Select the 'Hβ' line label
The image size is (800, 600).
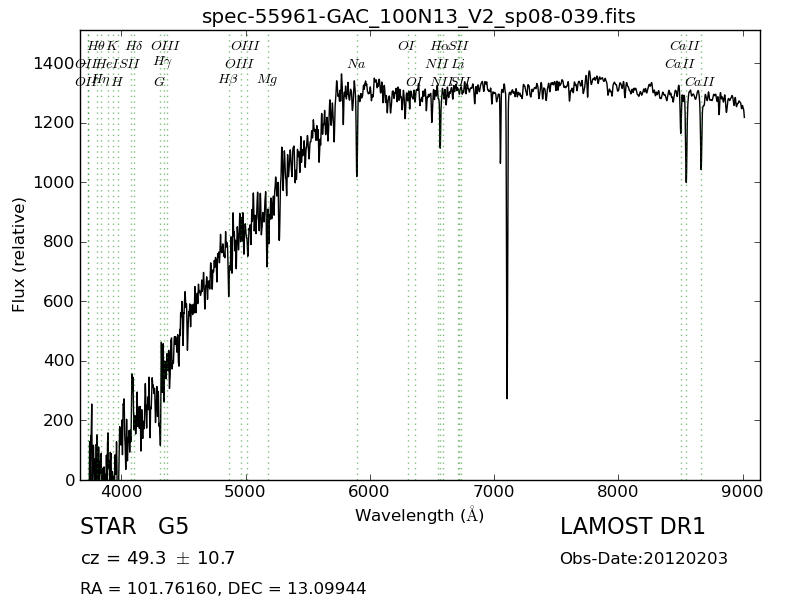228,80
